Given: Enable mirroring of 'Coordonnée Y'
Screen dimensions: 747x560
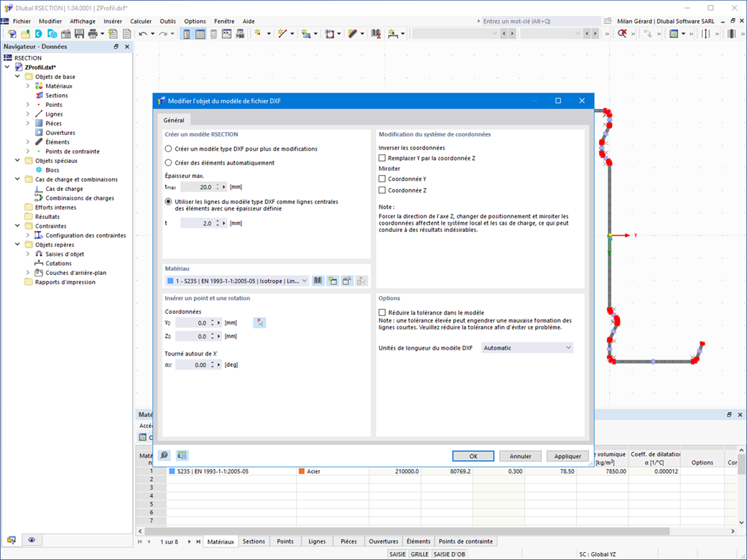Looking at the screenshot, I should point(382,179).
